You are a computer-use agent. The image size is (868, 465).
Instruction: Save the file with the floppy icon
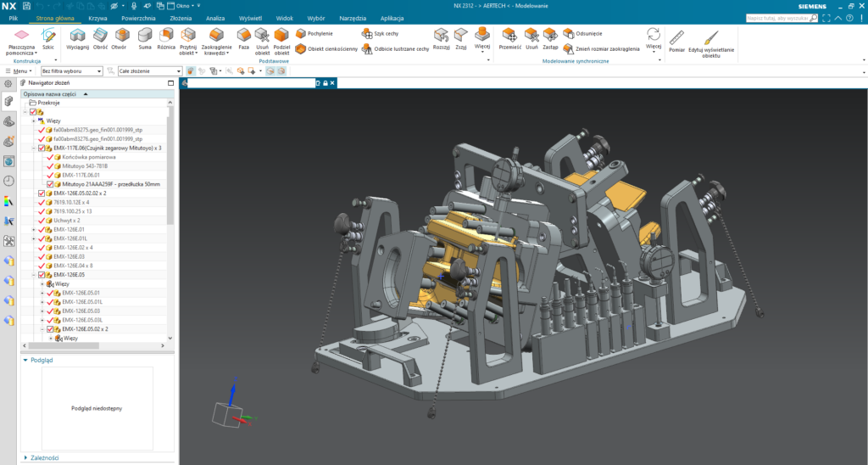26,6
